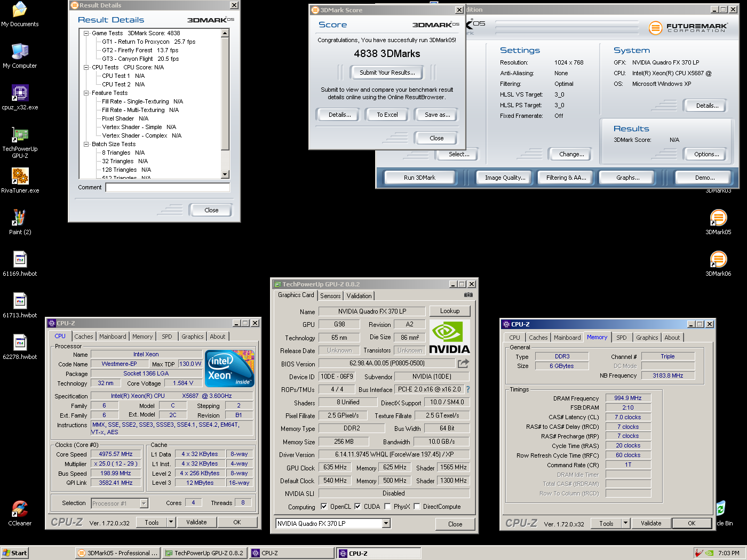
Task: Select GT1 - Return To Proxycon row
Action: (x=149, y=42)
